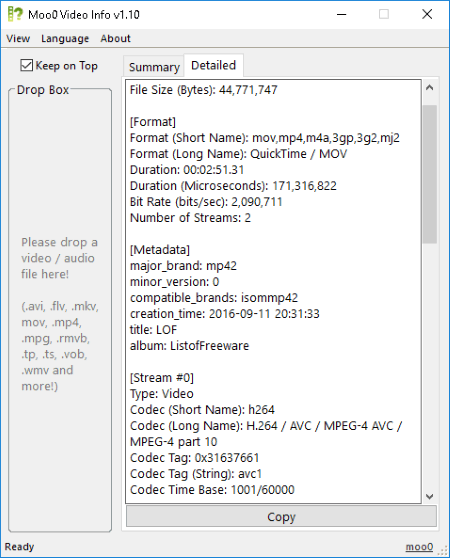Click the Bit Rate (bits/sec) line
Viewport: 450px width, 558px height.
[x=206, y=202]
